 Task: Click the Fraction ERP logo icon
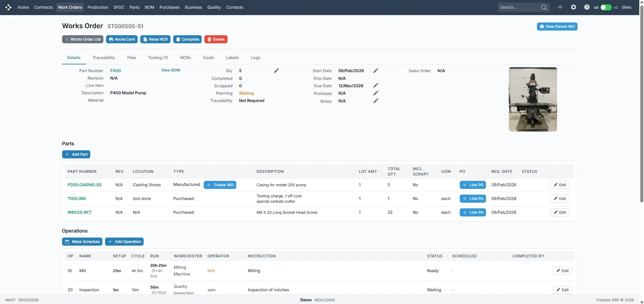(x=8, y=7)
